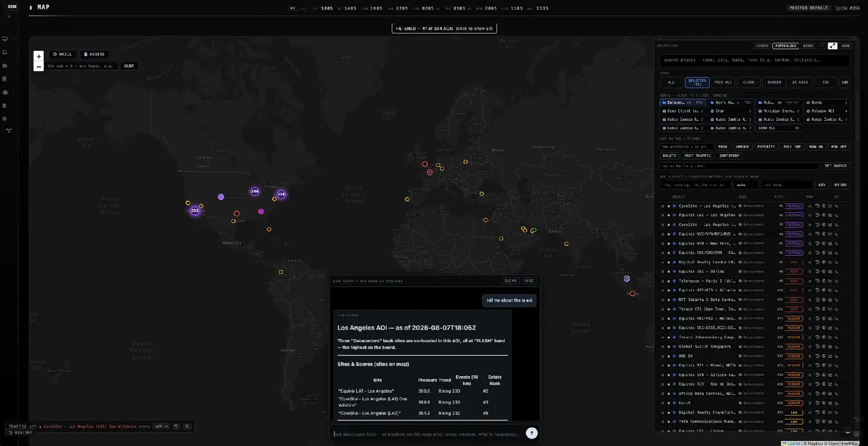Expand the left sidebar chevron under logo

pyautogui.click(x=9, y=17)
